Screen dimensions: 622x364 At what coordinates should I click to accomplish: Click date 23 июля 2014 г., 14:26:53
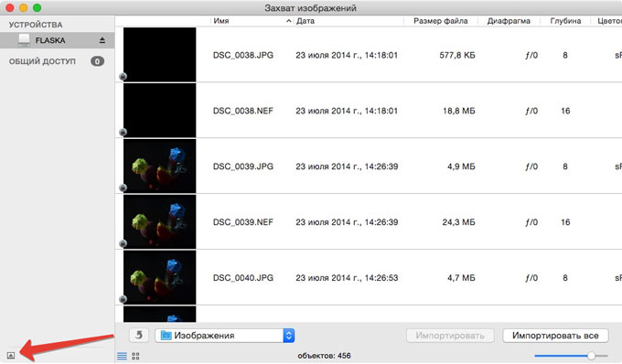click(347, 277)
